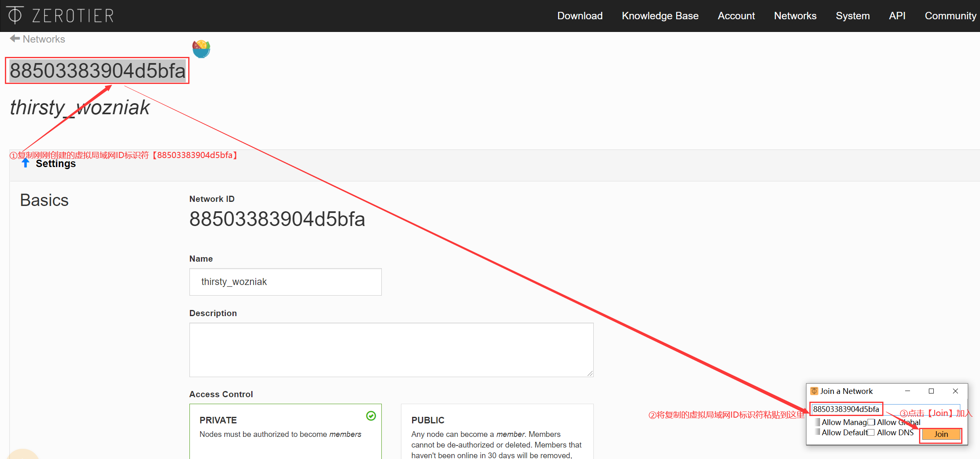Viewport: 980px width, 459px height.
Task: Click the Access Control label
Action: pos(221,394)
